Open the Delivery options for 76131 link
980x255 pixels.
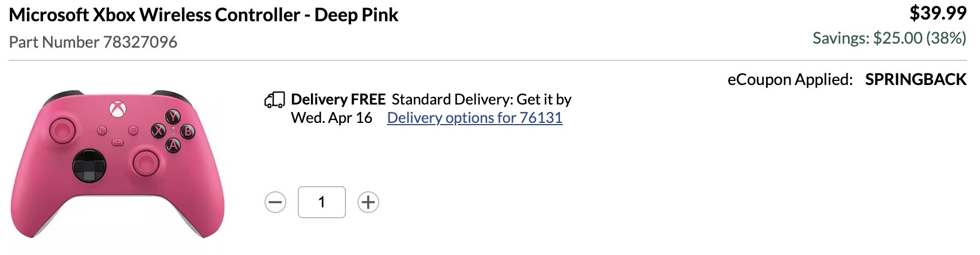tap(475, 118)
